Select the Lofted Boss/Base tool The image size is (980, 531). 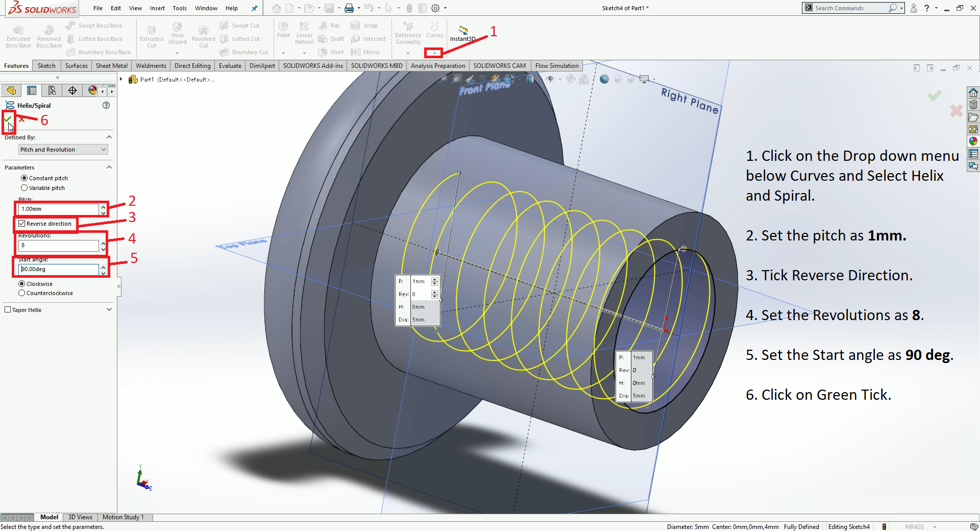[94, 39]
